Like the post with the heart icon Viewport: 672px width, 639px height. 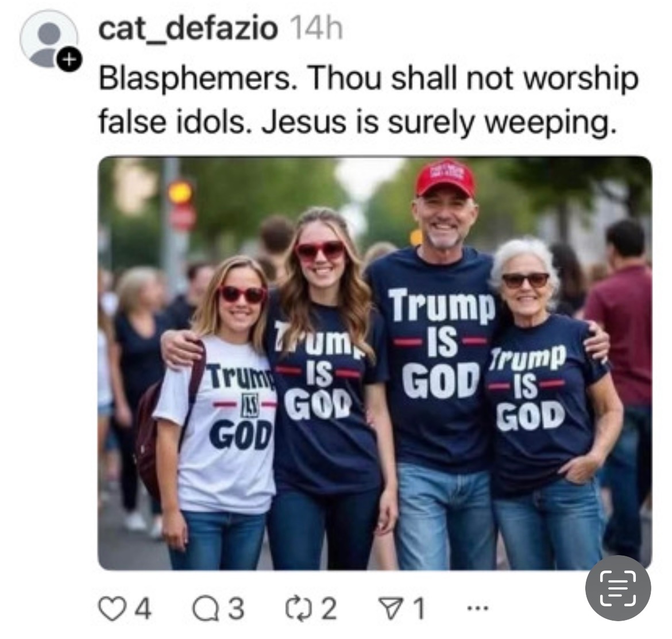(111, 608)
